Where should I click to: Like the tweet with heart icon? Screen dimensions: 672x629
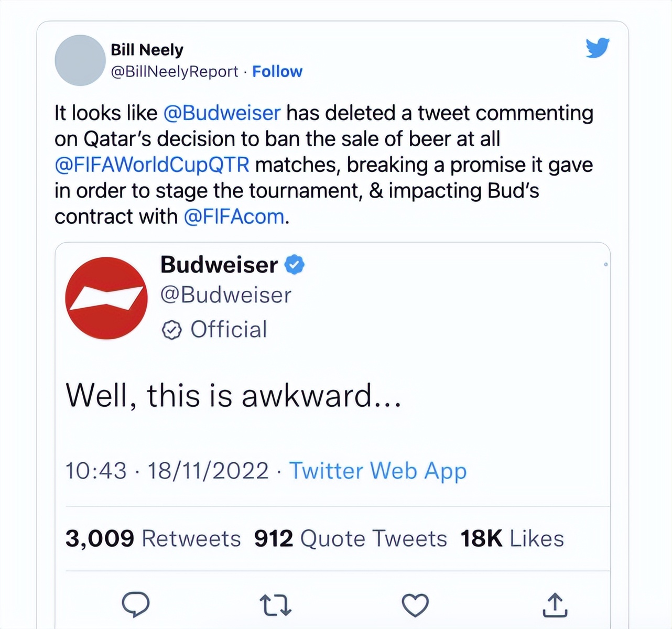tap(415, 604)
